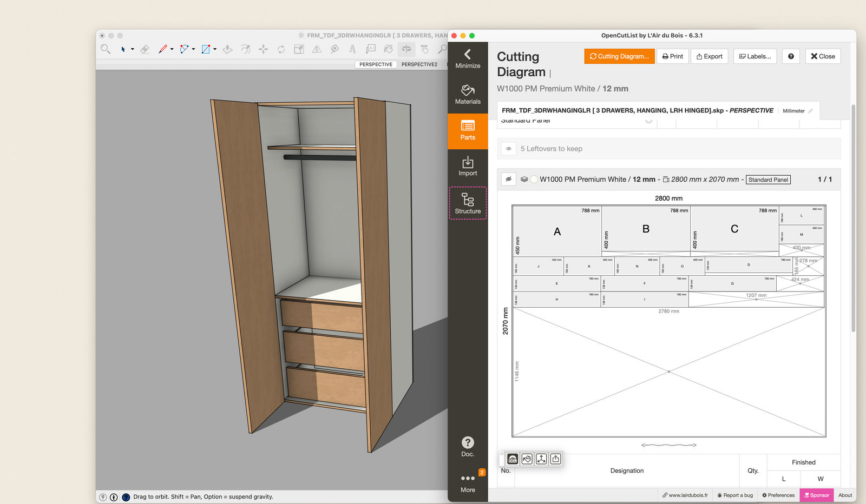The image size is (866, 504).
Task: Click the help question mark button
Action: 791,56
